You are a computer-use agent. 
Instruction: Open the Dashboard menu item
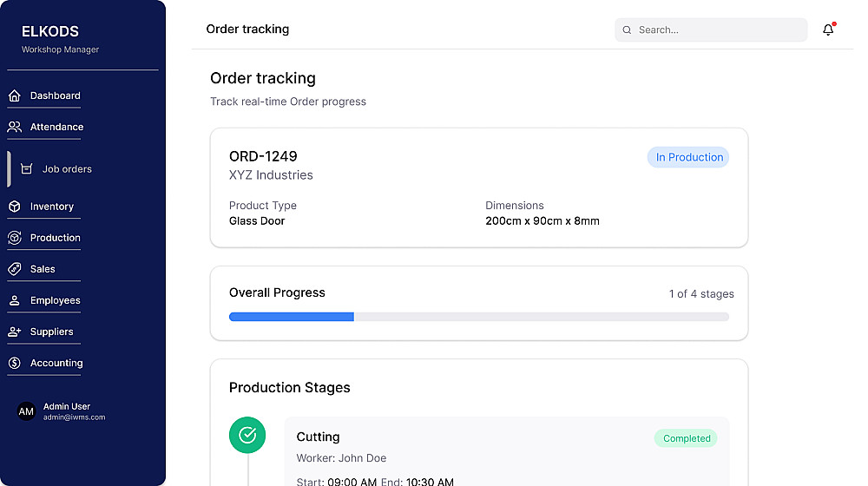coord(55,96)
